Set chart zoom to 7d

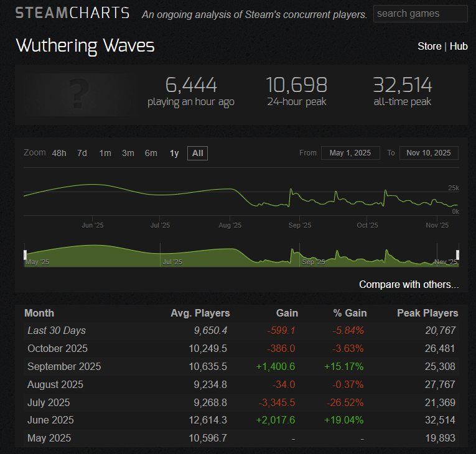(82, 153)
